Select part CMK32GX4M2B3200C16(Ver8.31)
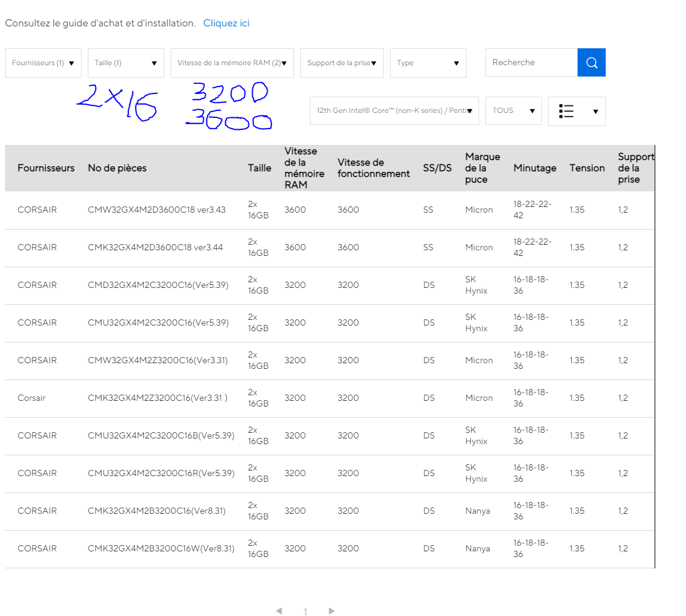686x616 pixels. coord(157,511)
